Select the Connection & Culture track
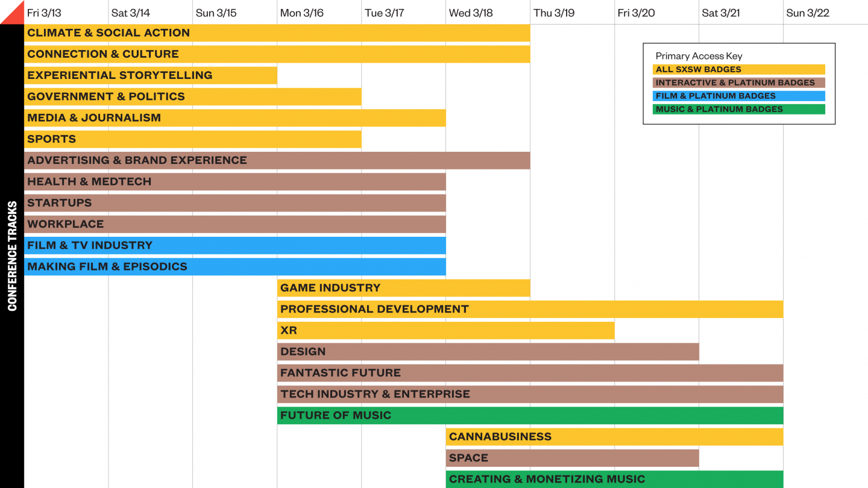868x488 pixels. tap(277, 54)
